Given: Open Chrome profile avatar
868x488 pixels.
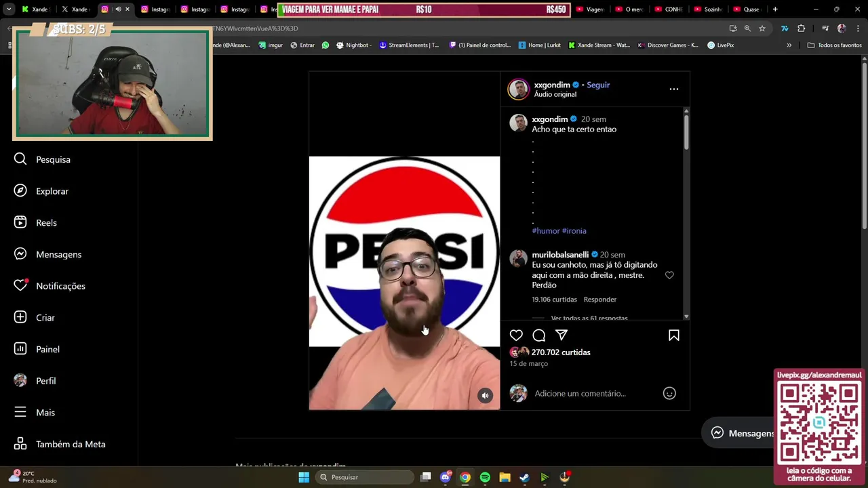Looking at the screenshot, I should (842, 28).
